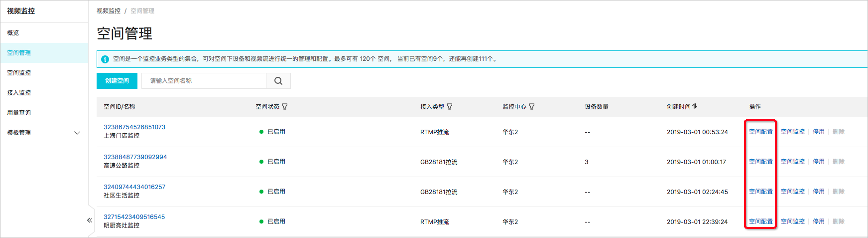Collapse sidebar with double chevron icon
Screen dimensions: 868x238
pyautogui.click(x=90, y=220)
